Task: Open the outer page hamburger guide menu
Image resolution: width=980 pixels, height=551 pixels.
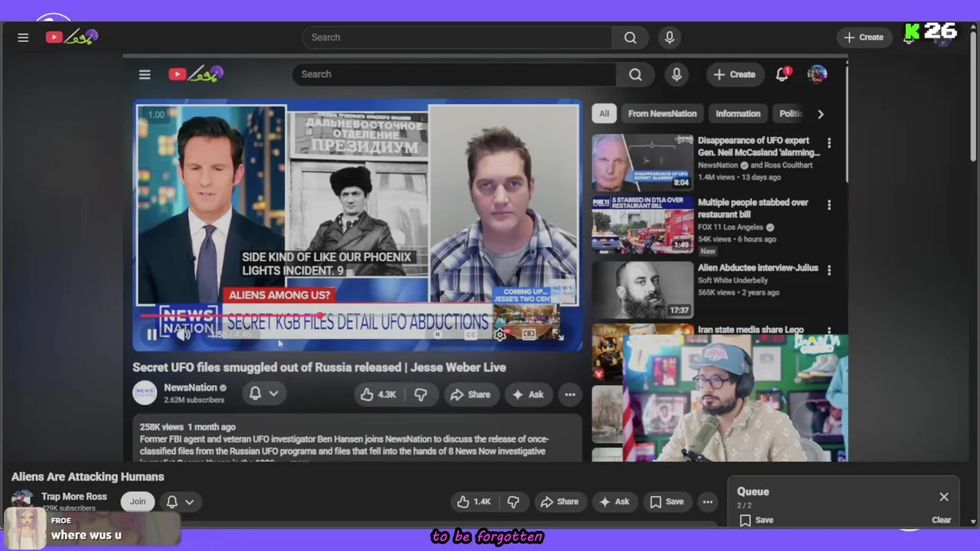Action: [x=23, y=37]
